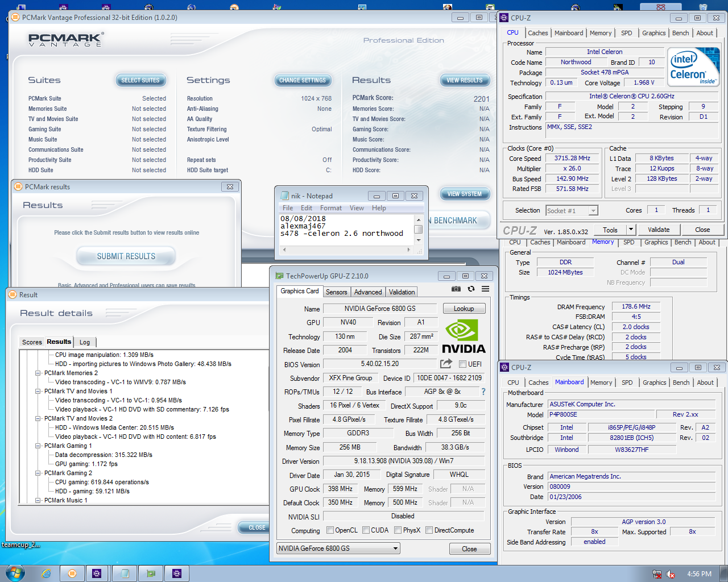Select 'GPU gaming: 1.172 fps' result row
The height and width of the screenshot is (582, 728).
point(86,464)
